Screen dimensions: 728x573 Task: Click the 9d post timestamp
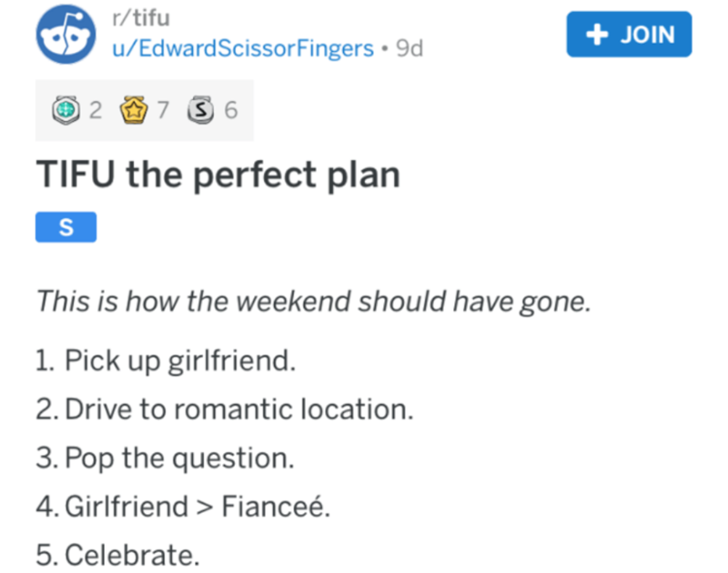coord(405,48)
